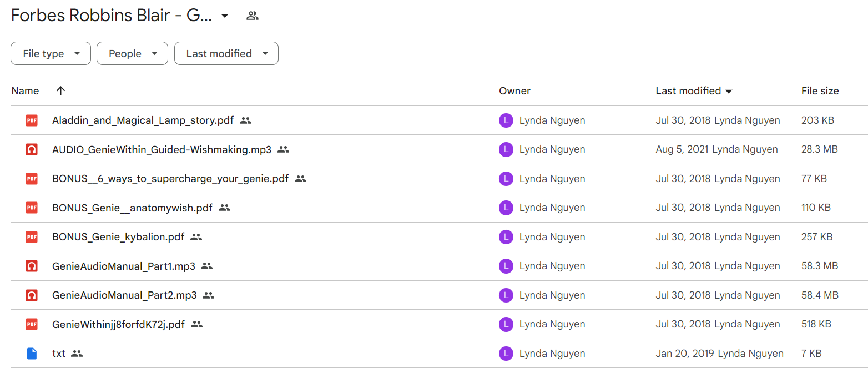The width and height of the screenshot is (868, 388).
Task: Click shared icon next to GenieWithinjj8forfdK72j.pdf
Action: point(196,324)
